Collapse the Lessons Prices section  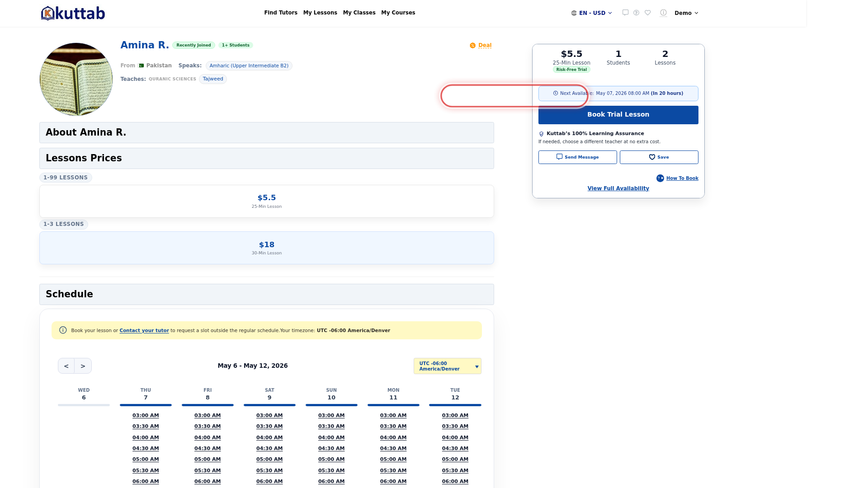(x=266, y=159)
